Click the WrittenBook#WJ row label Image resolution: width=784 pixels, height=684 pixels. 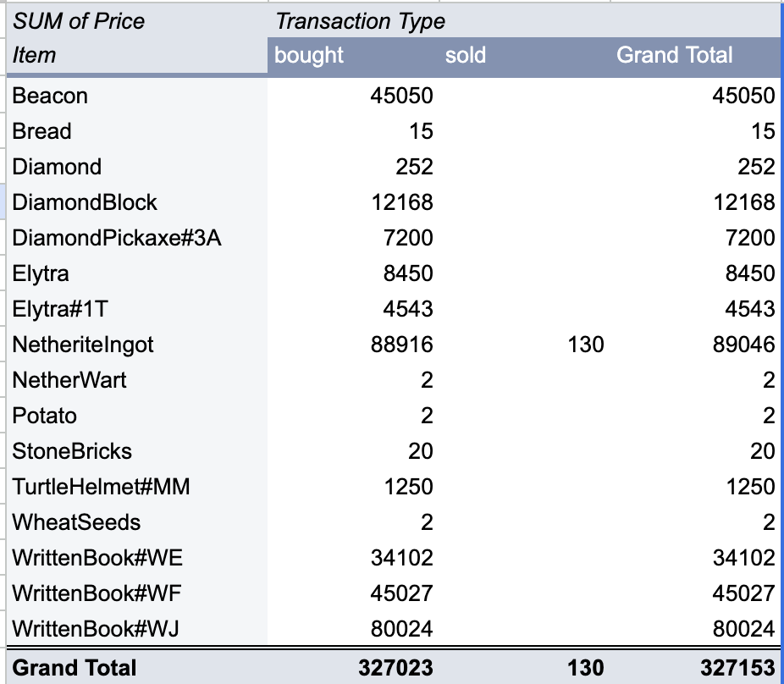coord(96,629)
